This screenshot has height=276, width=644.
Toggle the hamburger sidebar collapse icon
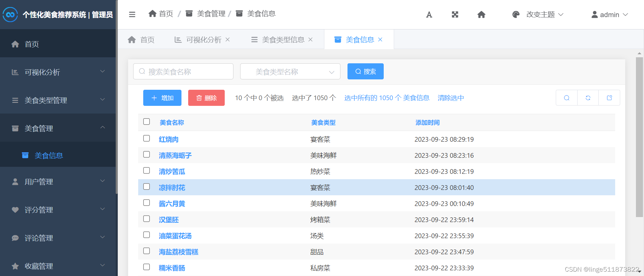point(132,14)
